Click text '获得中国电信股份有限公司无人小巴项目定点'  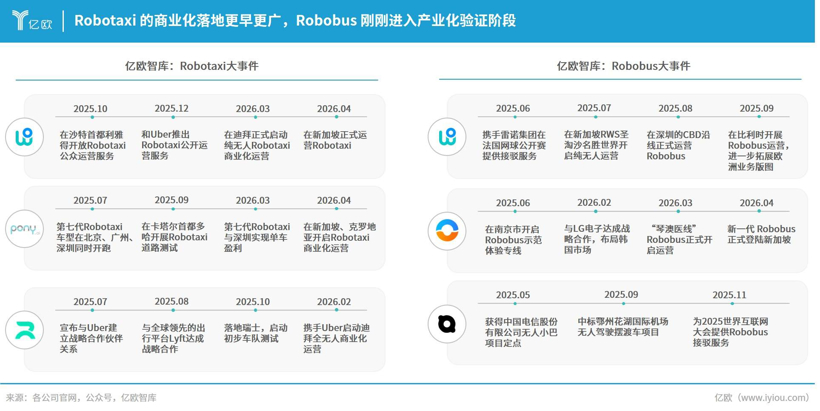[x=521, y=332]
